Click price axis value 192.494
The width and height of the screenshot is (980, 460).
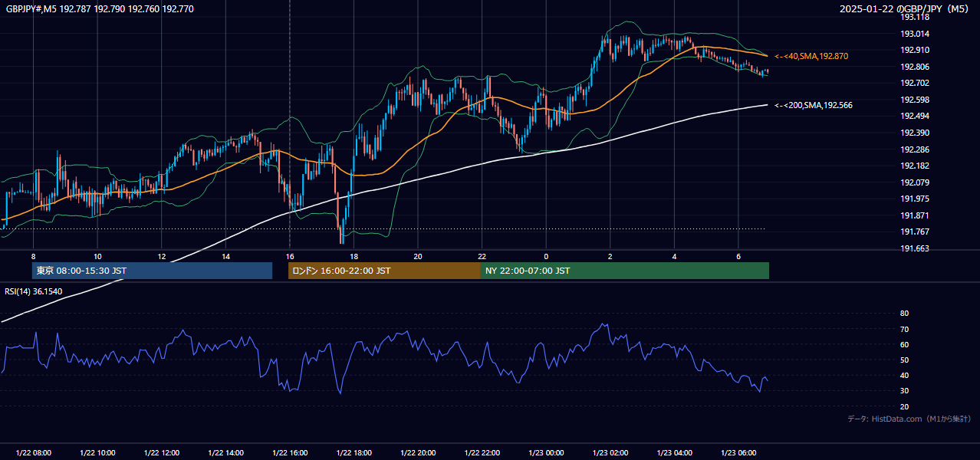pyautogui.click(x=915, y=116)
